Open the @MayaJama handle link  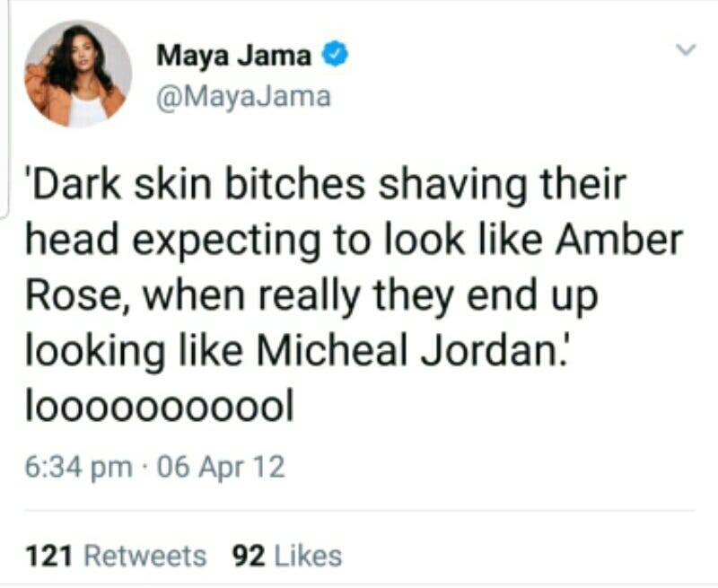coord(243,97)
